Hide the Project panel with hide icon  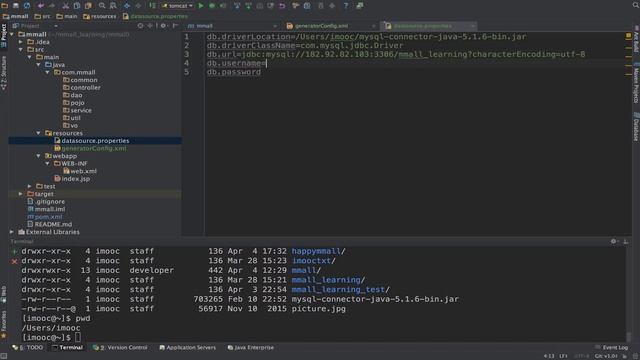pos(175,26)
